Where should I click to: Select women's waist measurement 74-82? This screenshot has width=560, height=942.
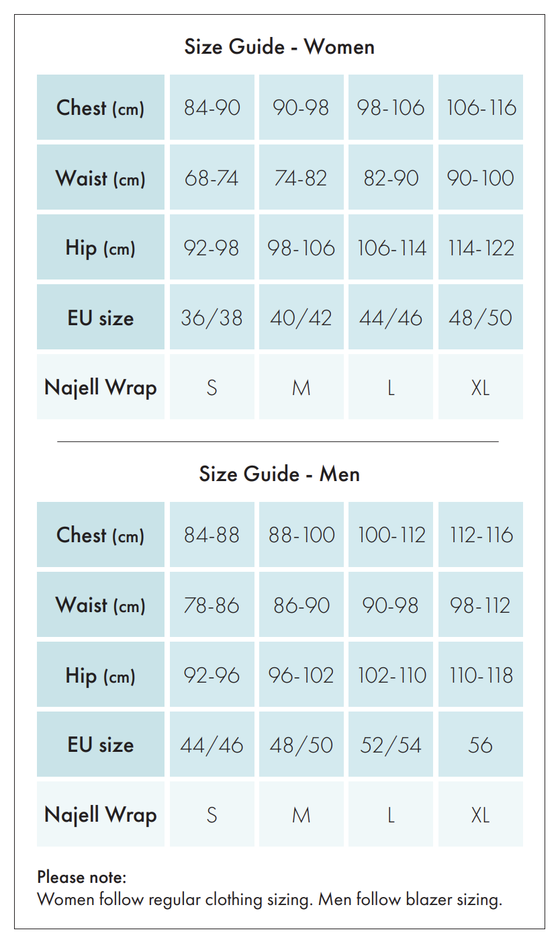[x=301, y=177]
